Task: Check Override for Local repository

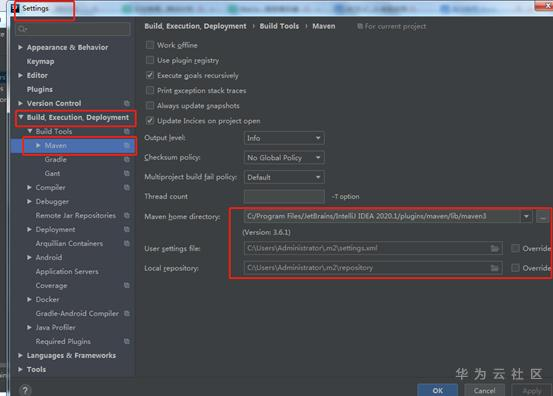Action: [515, 268]
